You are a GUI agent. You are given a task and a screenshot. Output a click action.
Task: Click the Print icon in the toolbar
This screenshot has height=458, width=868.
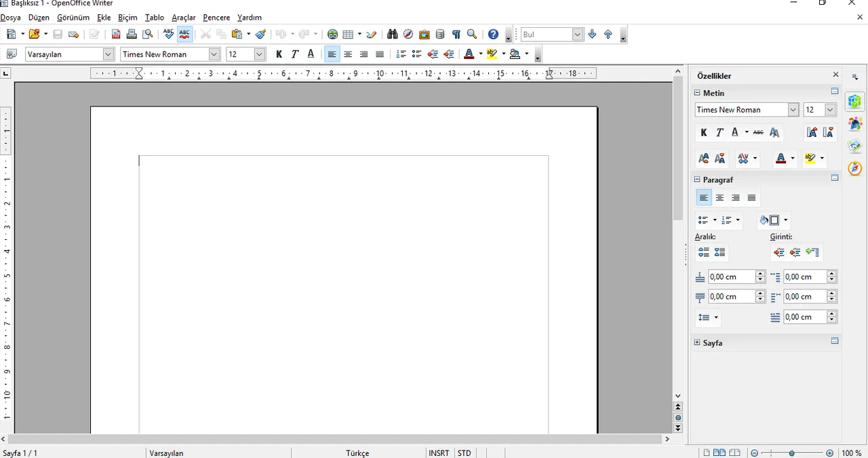point(132,34)
